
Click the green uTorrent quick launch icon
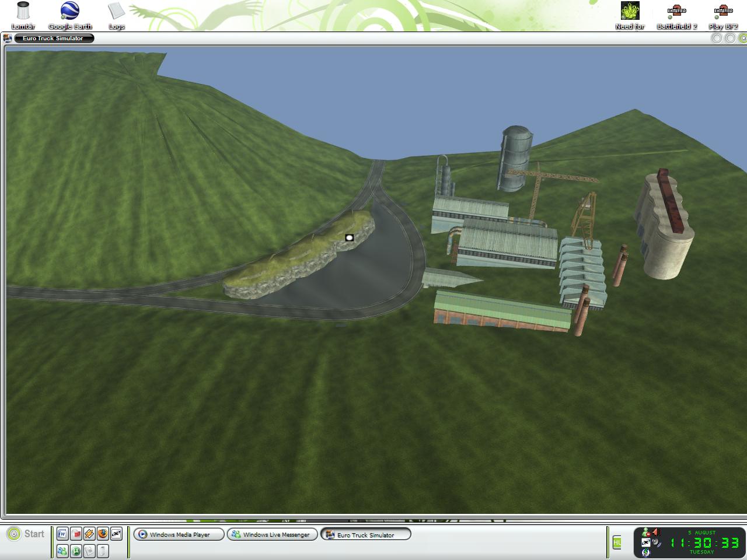(x=76, y=551)
